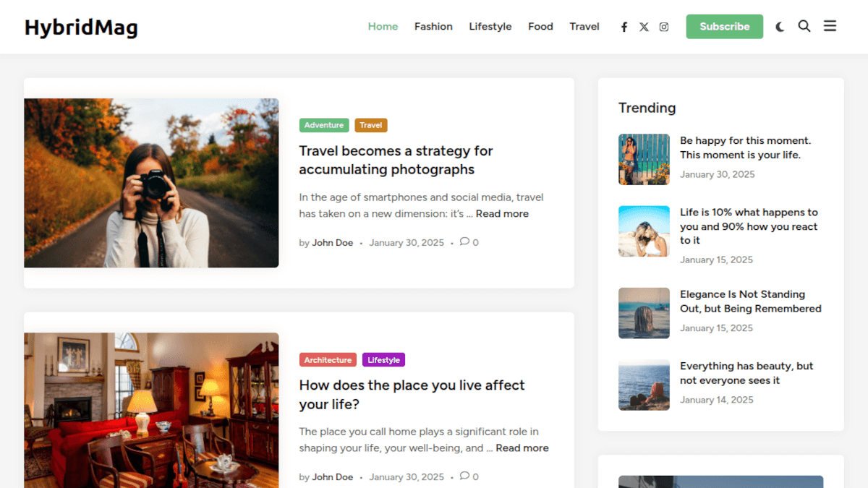Click the HybridMag site logo
Image resolution: width=868 pixels, height=488 pixels.
tap(81, 27)
